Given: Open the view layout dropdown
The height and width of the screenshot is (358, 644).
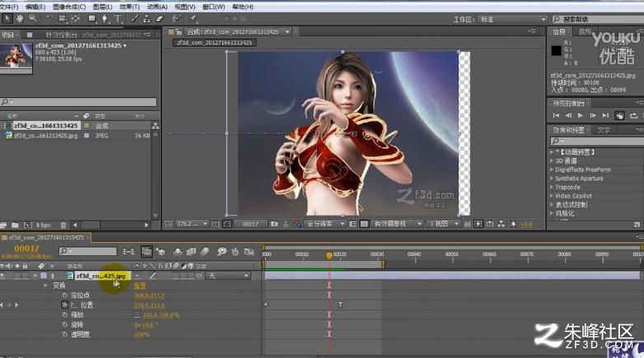Looking at the screenshot, I should point(444,224).
